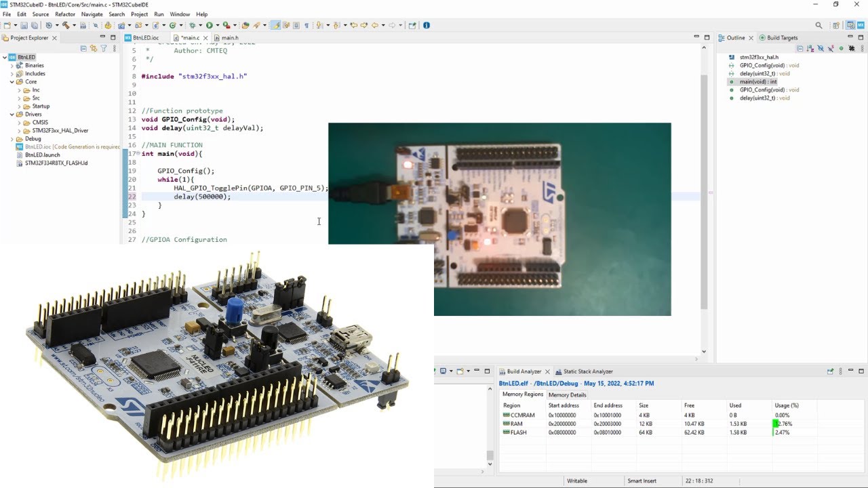The width and height of the screenshot is (868, 488).
Task: Open the Debug configurations dropdown arrow
Action: point(201,26)
